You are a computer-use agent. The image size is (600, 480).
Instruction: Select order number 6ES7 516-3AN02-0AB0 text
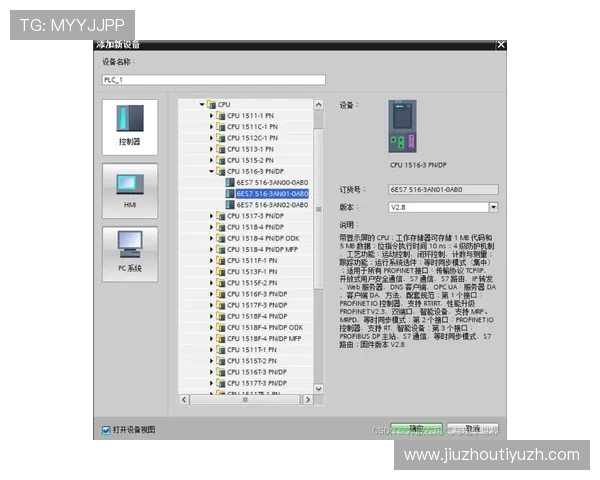272,204
